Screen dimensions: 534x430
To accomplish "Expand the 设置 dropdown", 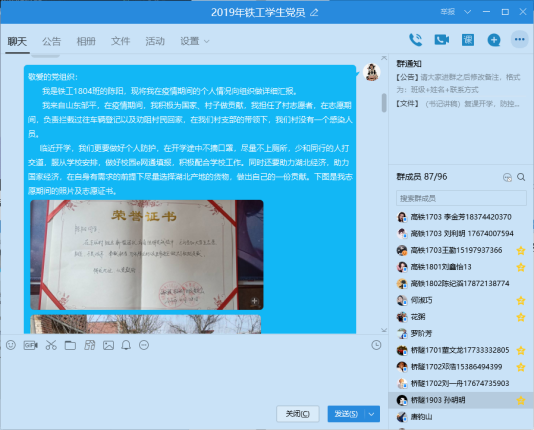I will [x=194, y=41].
